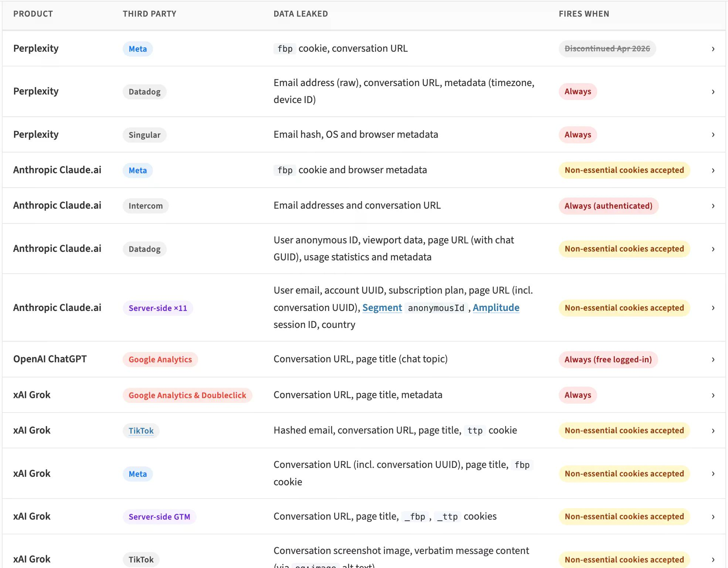Screen dimensions: 728x568
Task: Click 'Email addresses and conversation URL' text
Action: pyautogui.click(x=357, y=205)
